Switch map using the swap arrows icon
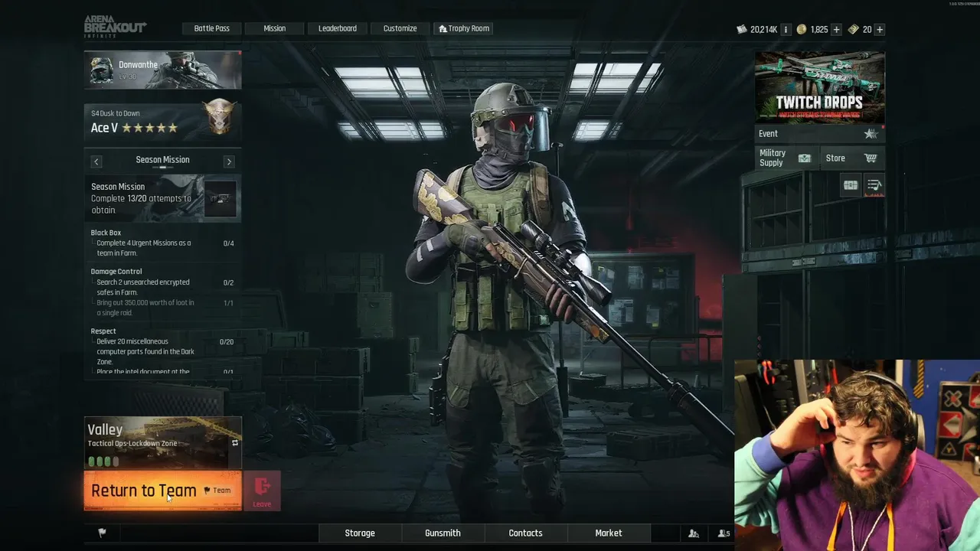This screenshot has height=551, width=980. coord(235,443)
